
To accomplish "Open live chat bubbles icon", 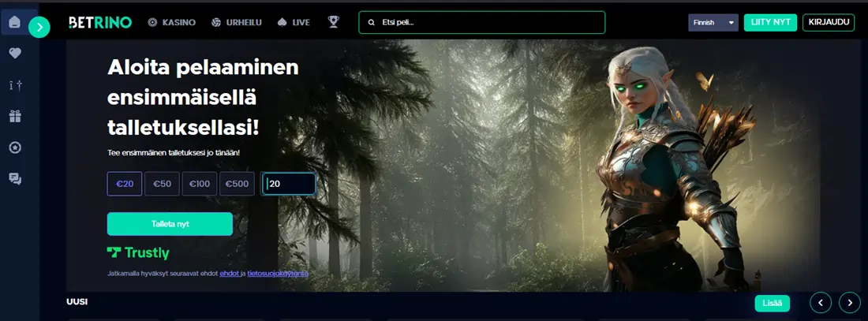I will [x=14, y=179].
